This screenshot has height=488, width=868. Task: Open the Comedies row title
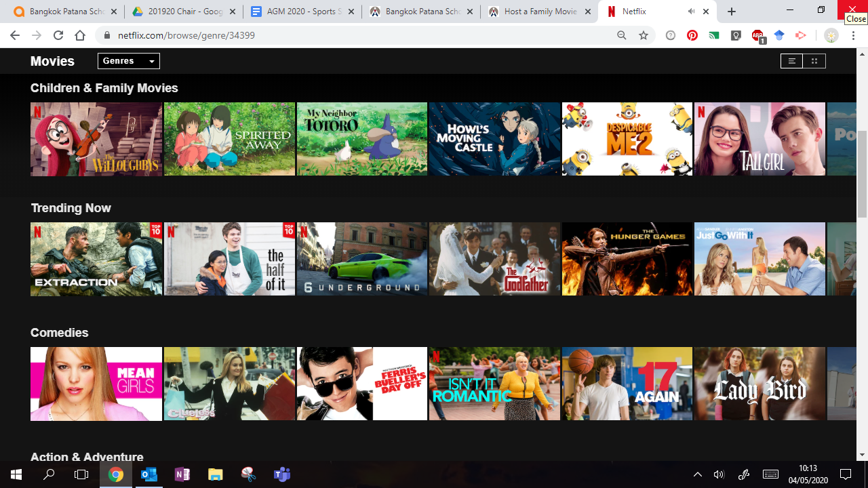[x=60, y=333]
